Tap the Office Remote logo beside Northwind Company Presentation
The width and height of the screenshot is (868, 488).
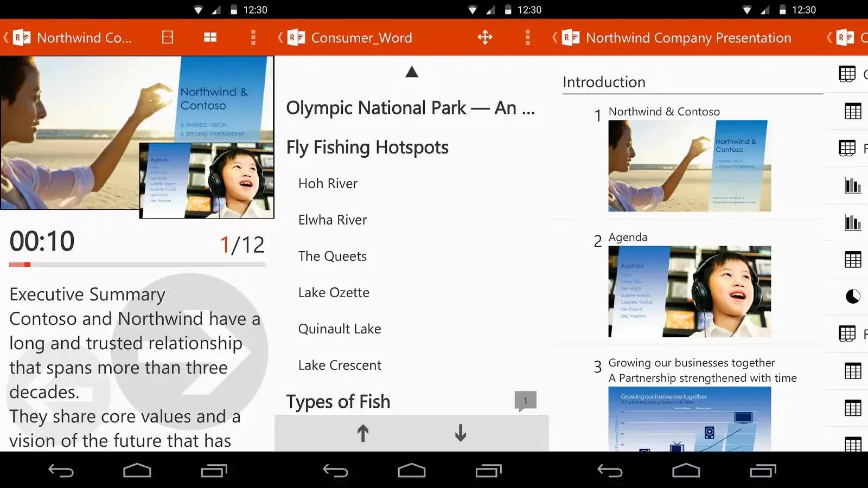click(570, 37)
